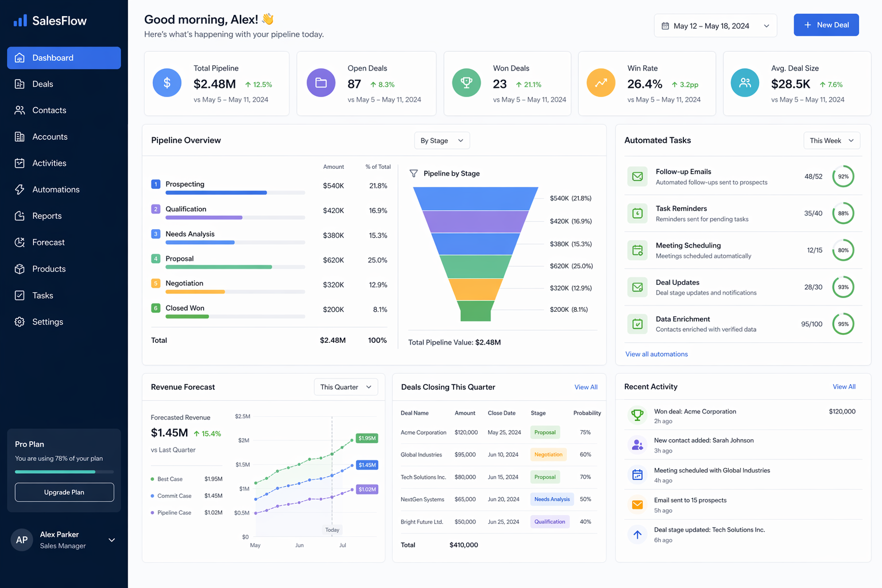Click the Pro Plan usage progress bar
The width and height of the screenshot is (882, 588).
(x=64, y=472)
